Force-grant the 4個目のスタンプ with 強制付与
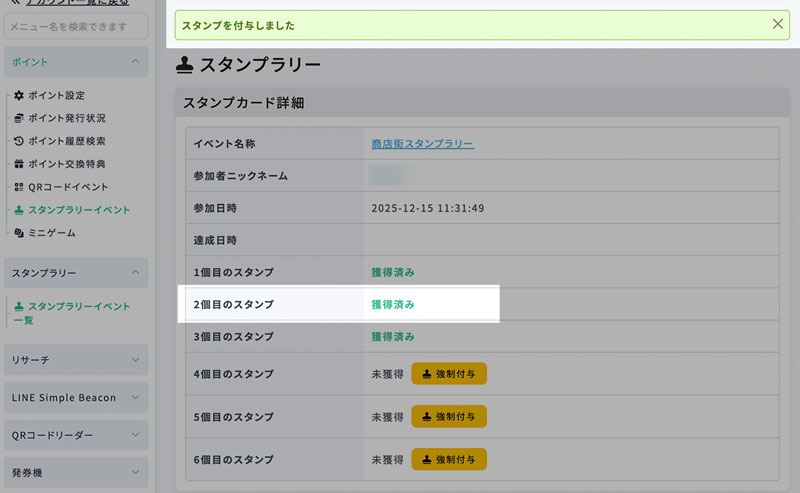 [x=448, y=374]
